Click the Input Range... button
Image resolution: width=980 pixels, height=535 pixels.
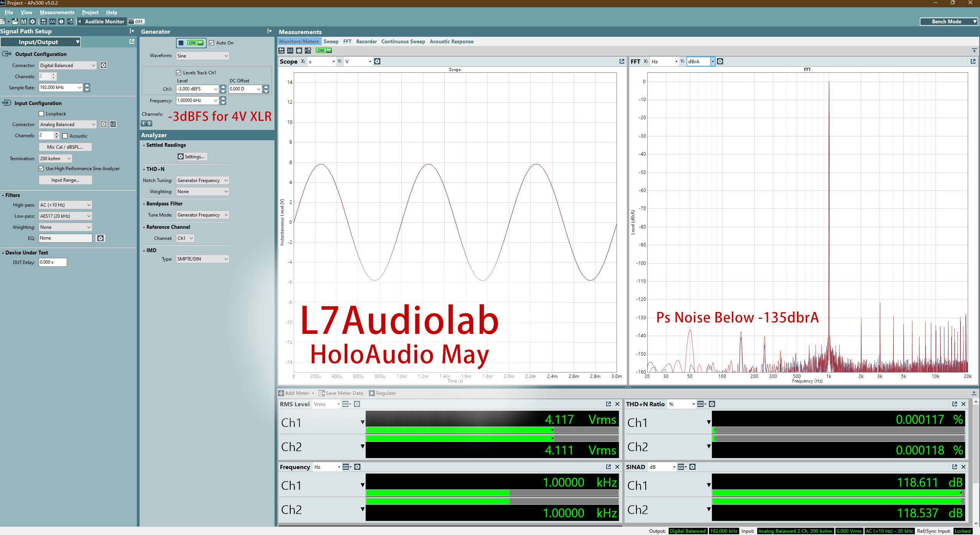click(x=65, y=180)
